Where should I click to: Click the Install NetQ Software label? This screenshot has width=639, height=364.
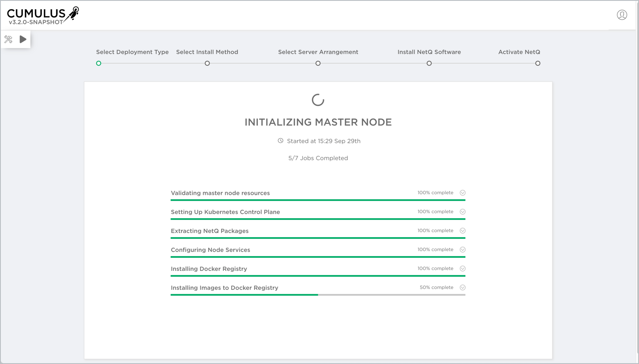pos(429,52)
